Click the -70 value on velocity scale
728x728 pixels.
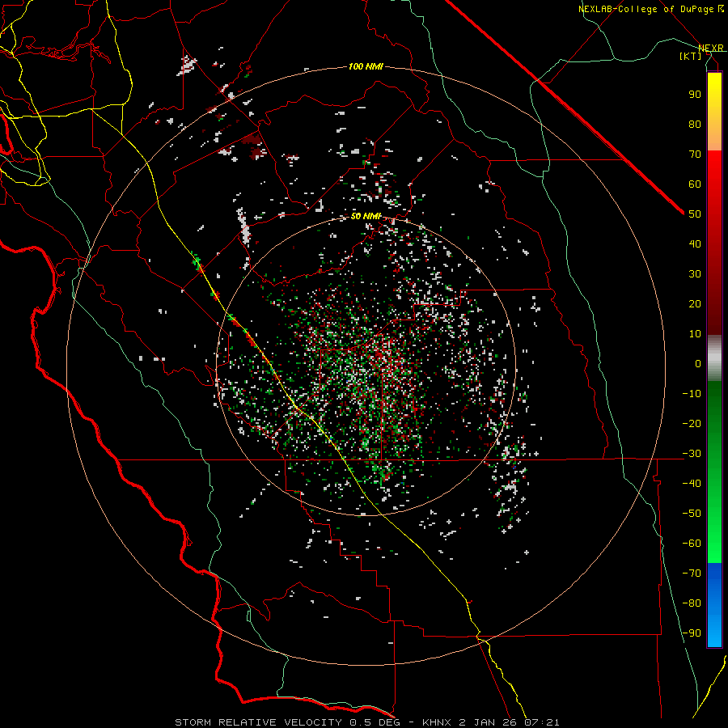[x=692, y=574]
